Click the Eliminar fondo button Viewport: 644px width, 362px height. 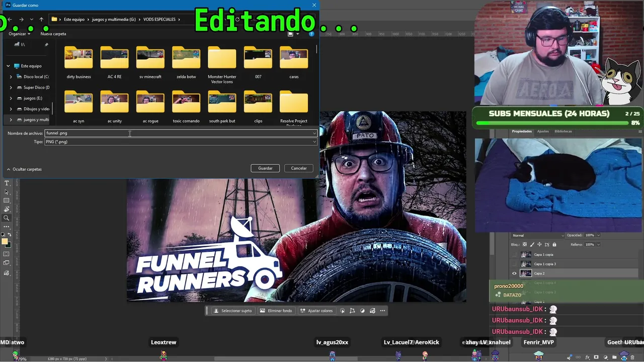[x=276, y=311]
